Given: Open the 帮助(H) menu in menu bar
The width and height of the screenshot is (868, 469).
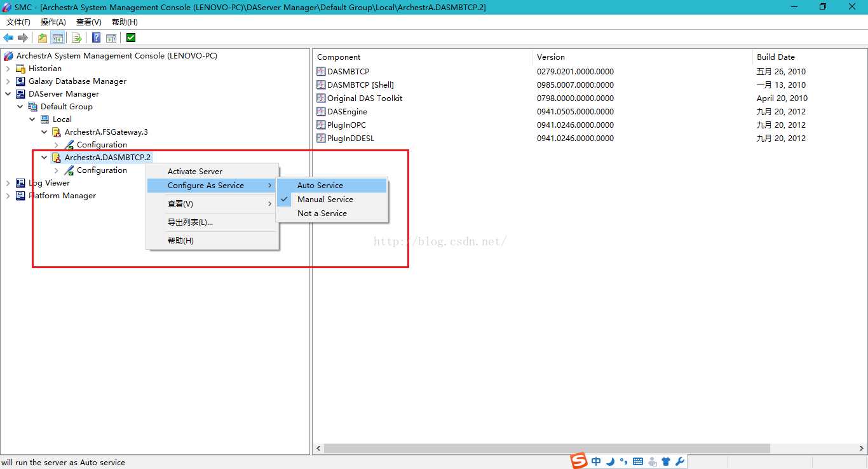Looking at the screenshot, I should [125, 22].
